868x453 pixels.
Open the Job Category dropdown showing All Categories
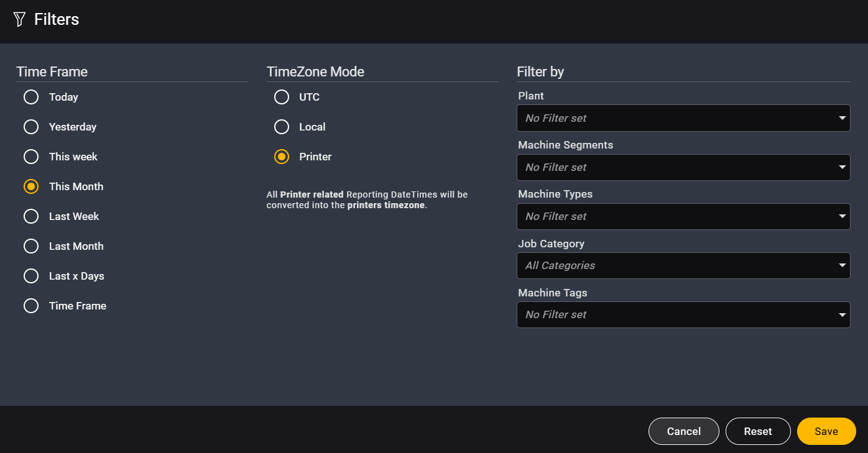(684, 265)
